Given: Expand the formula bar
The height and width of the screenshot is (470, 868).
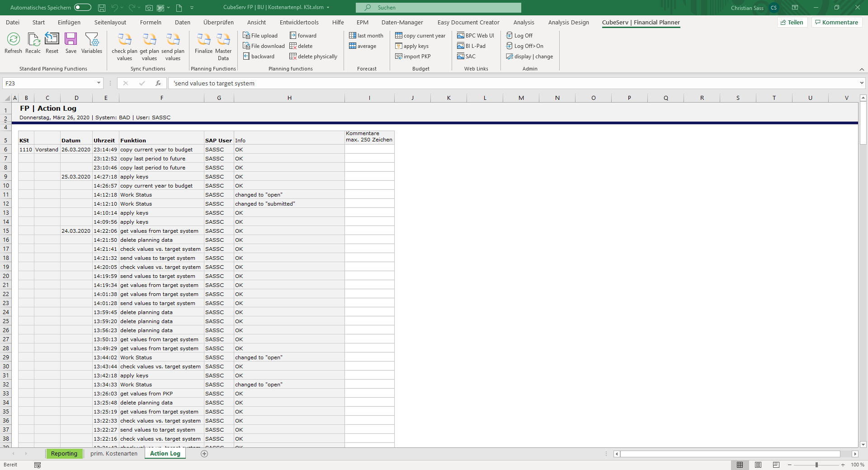Looking at the screenshot, I should point(862,83).
